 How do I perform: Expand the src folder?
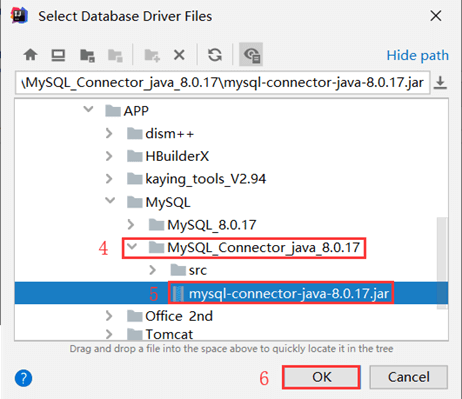tap(153, 270)
